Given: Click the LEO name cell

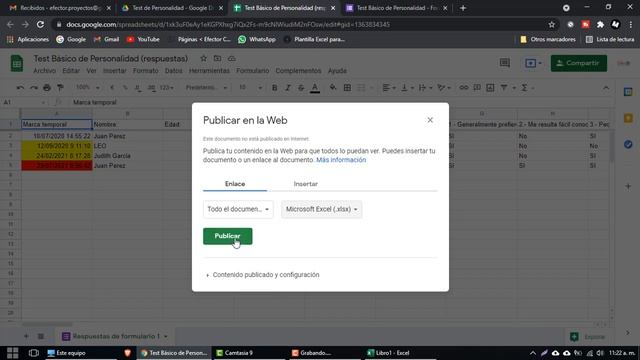Looking at the screenshot, I should pyautogui.click(x=127, y=146).
